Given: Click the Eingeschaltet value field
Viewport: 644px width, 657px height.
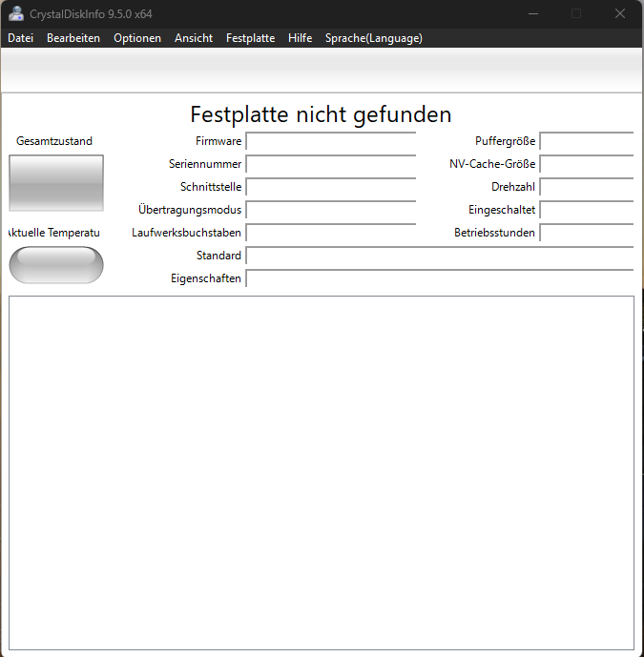Looking at the screenshot, I should 587,210.
